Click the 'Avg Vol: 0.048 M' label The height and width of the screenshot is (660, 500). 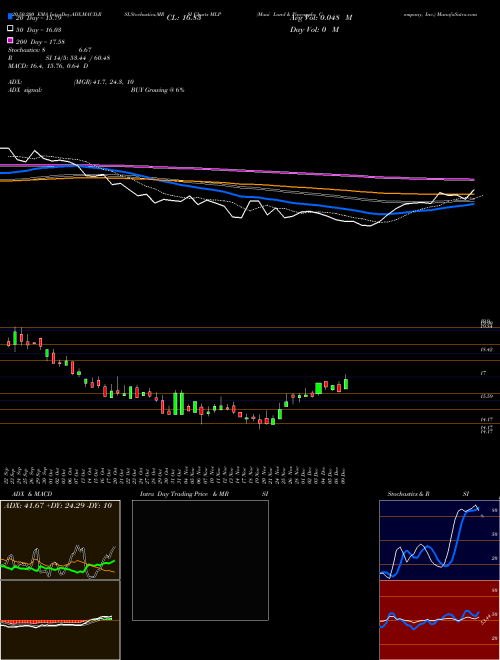(x=321, y=18)
